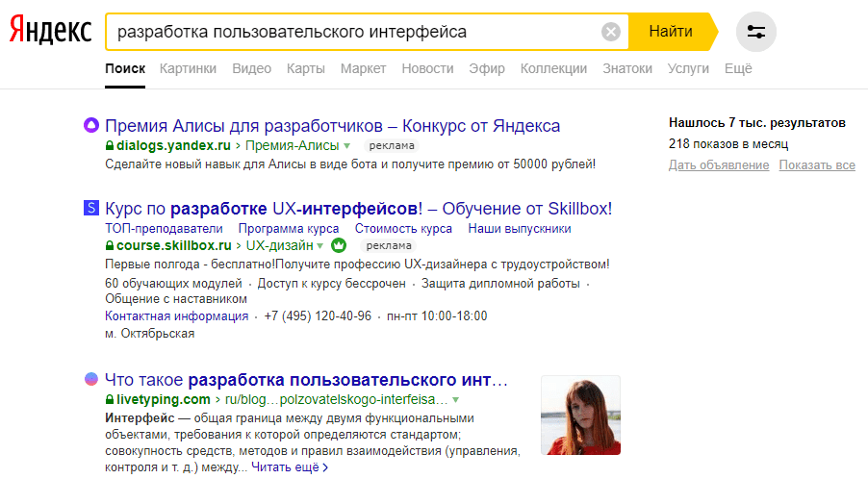Switch to the Картинки tab

pyautogui.click(x=188, y=68)
